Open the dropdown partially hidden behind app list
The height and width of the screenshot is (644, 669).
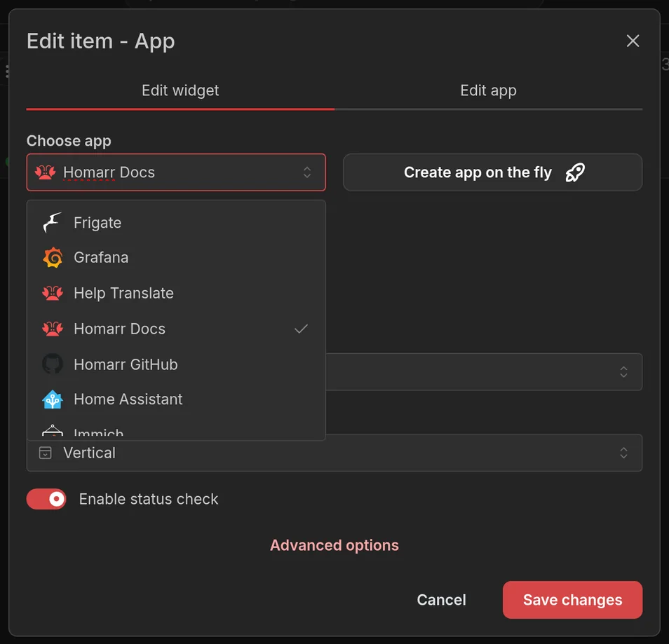[x=484, y=372]
